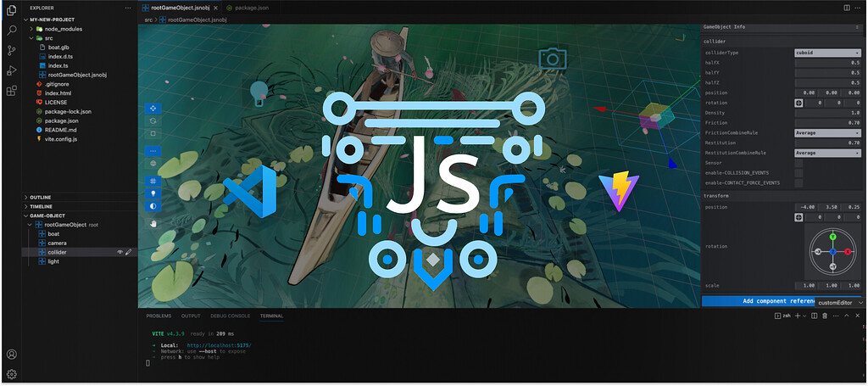Open the customEditor dropdown
The height and width of the screenshot is (386, 868).
(x=840, y=302)
